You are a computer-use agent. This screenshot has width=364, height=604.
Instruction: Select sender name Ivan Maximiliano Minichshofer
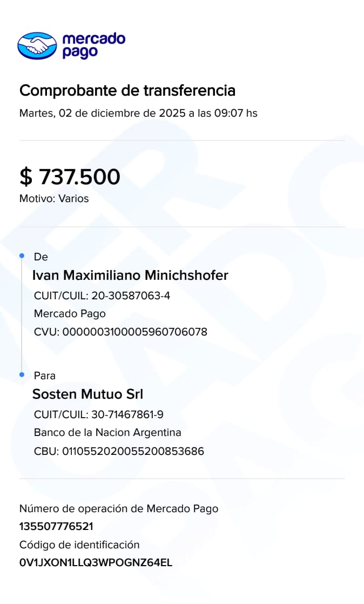(x=130, y=276)
